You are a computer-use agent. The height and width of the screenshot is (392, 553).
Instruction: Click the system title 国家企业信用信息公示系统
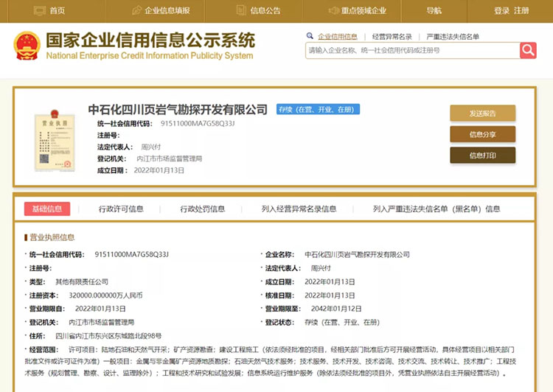pyautogui.click(x=150, y=41)
